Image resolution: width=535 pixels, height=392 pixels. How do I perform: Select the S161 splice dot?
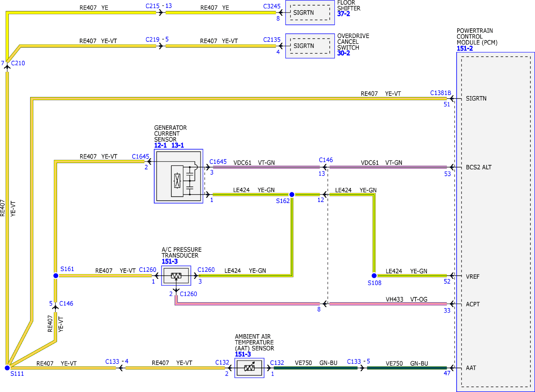56,276
